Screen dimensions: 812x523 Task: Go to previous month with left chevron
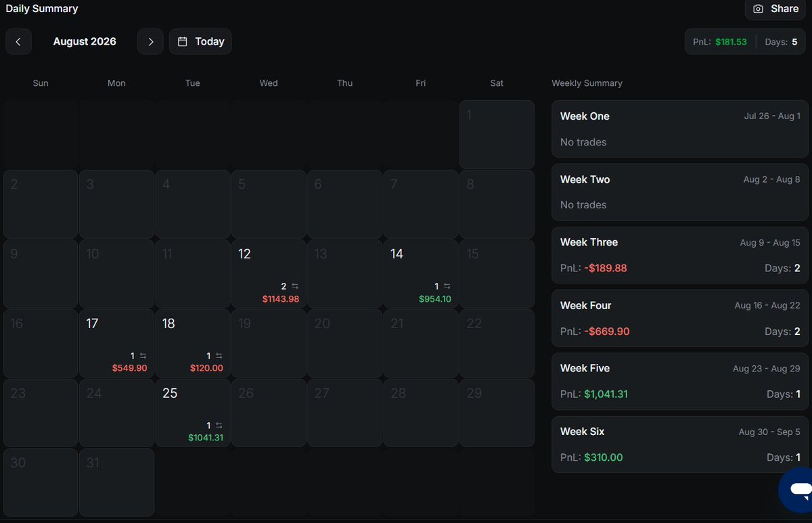(x=18, y=41)
